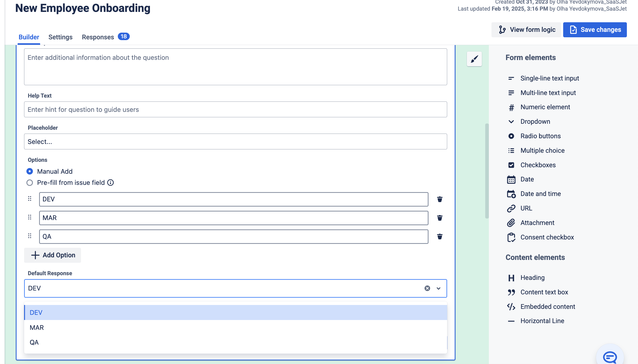Add a Numeric element to the form
This screenshot has height=364, width=638.
[539, 107]
